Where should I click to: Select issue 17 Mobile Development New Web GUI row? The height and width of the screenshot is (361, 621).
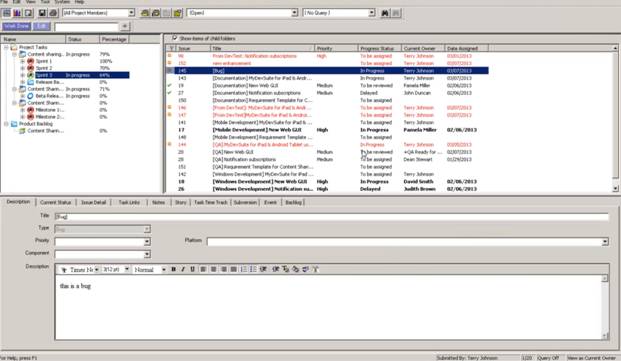pyautogui.click(x=327, y=130)
